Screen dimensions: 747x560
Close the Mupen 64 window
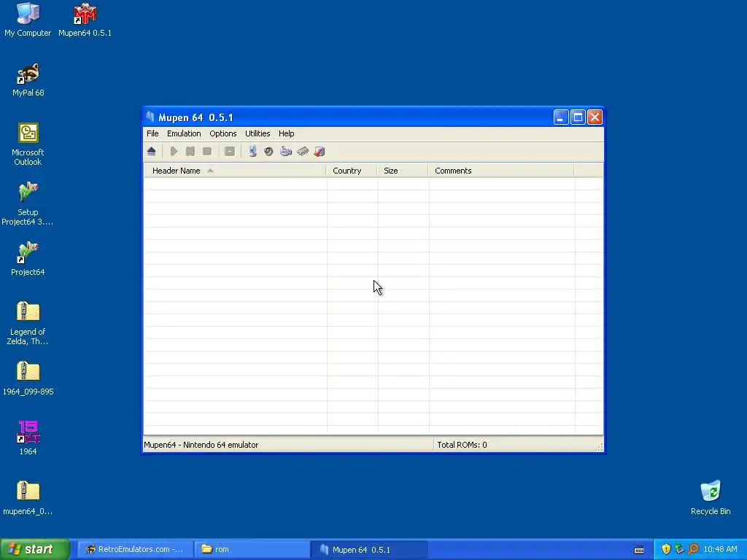click(595, 117)
